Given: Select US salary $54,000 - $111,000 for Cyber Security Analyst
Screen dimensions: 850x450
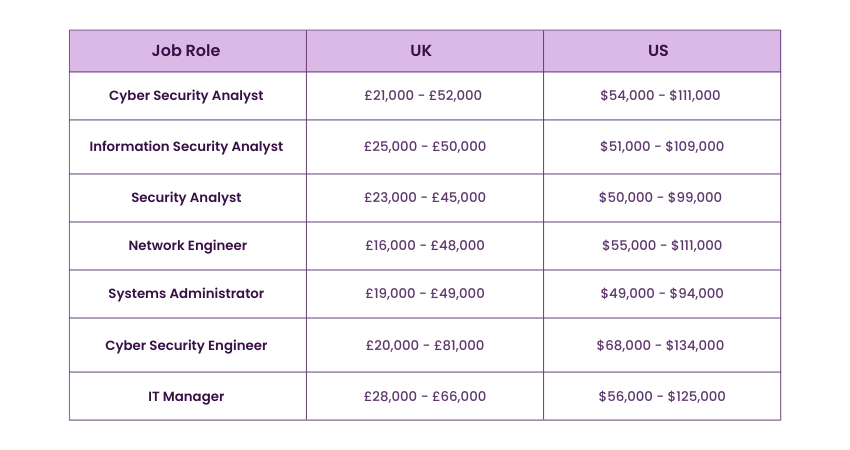Looking at the screenshot, I should click(x=660, y=95).
